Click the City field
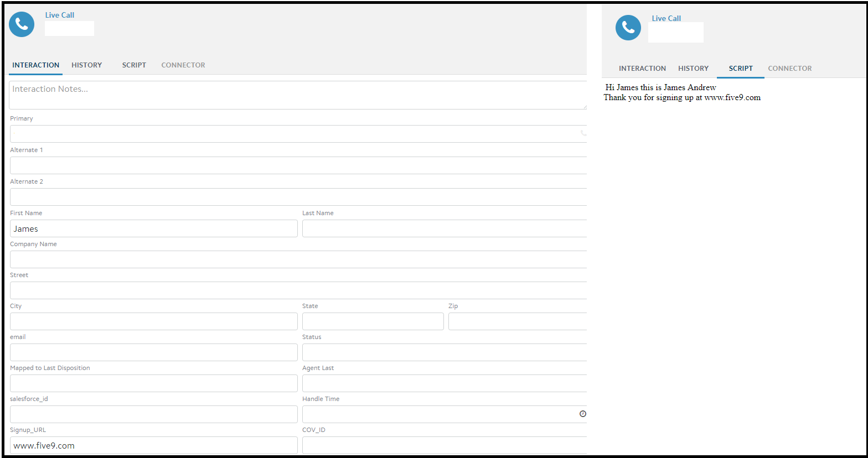Image resolution: width=868 pixels, height=458 pixels. (154, 321)
